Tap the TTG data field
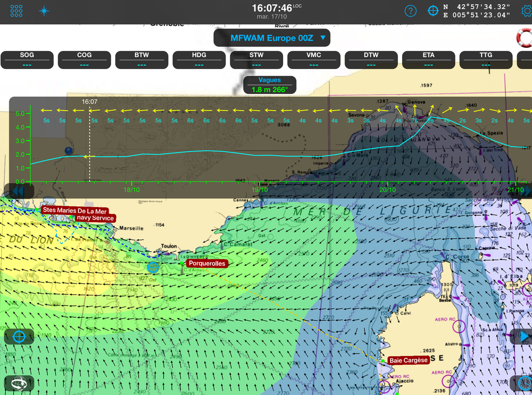The width and height of the screenshot is (532, 395). click(x=486, y=60)
